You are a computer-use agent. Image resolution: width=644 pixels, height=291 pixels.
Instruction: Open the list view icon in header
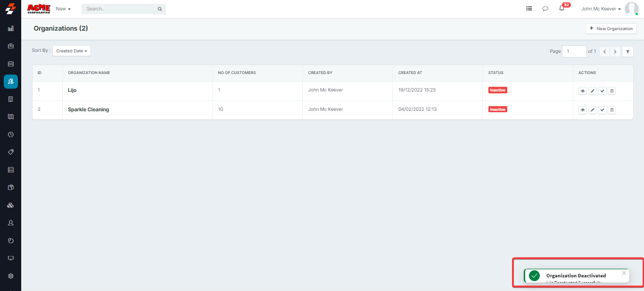(529, 8)
